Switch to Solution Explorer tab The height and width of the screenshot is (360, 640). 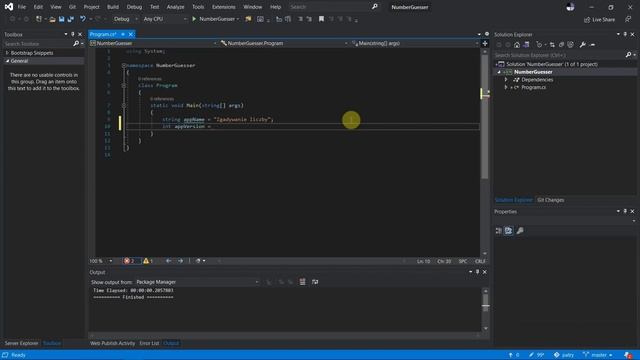tap(513, 200)
